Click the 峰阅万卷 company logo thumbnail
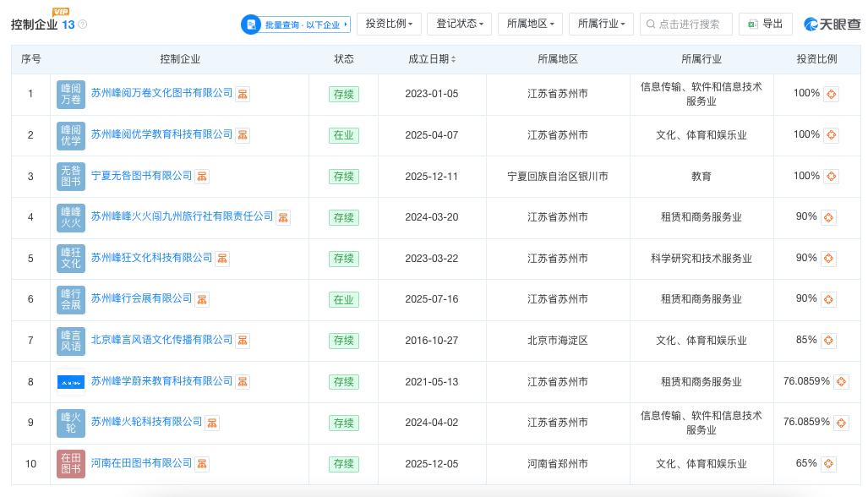This screenshot has width=868, height=497. pos(71,94)
